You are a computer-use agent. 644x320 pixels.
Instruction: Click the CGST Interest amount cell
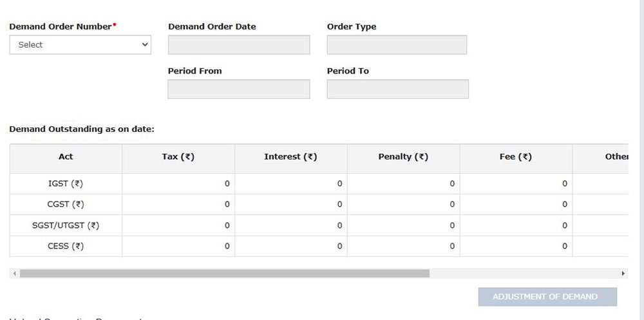290,205
